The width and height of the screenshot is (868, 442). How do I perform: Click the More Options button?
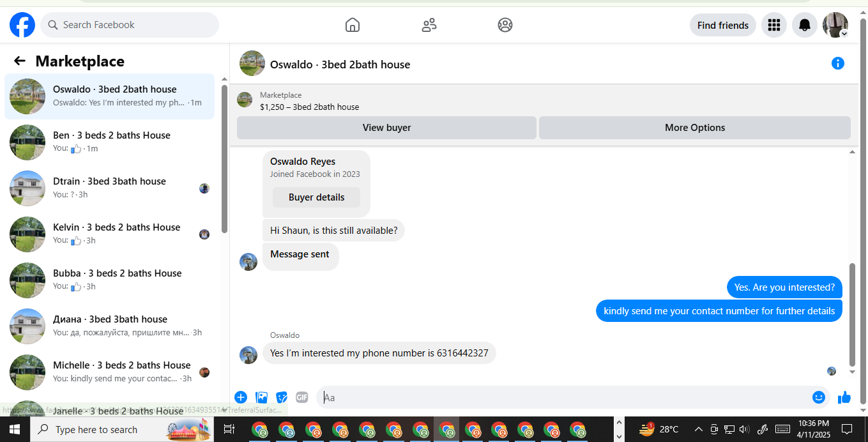695,127
